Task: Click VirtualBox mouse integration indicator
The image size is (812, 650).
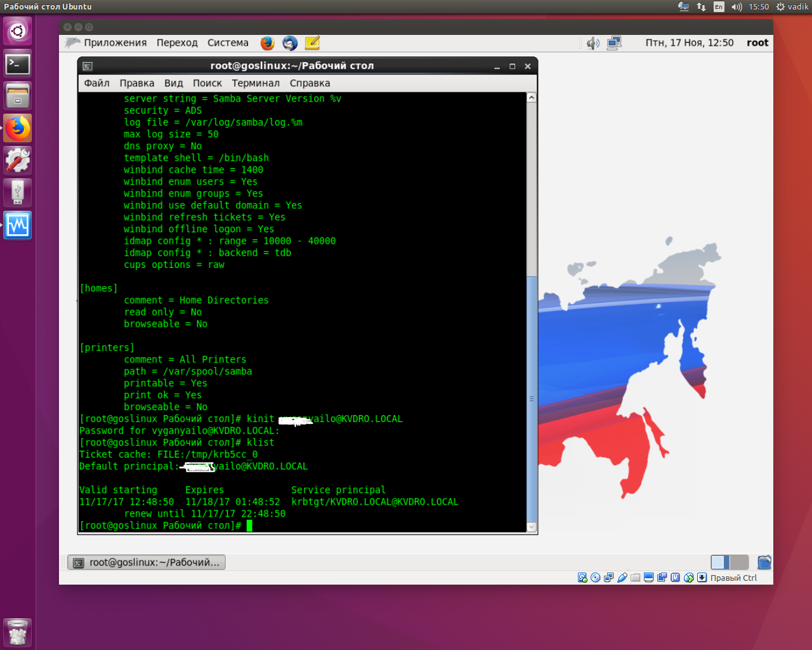Action: pos(689,578)
